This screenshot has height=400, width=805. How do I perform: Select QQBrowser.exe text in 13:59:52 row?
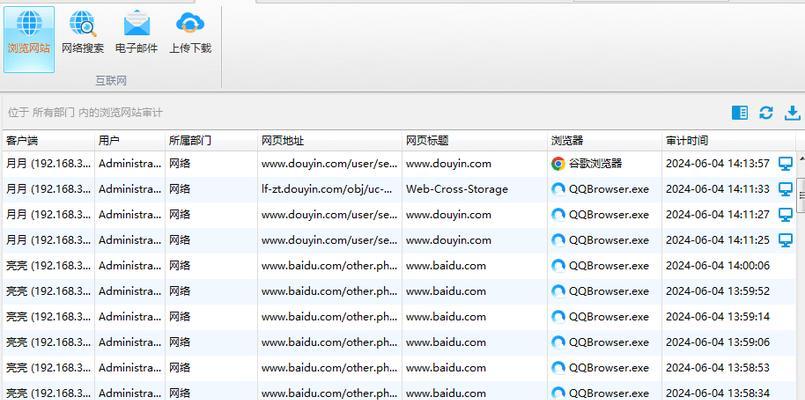click(x=609, y=291)
